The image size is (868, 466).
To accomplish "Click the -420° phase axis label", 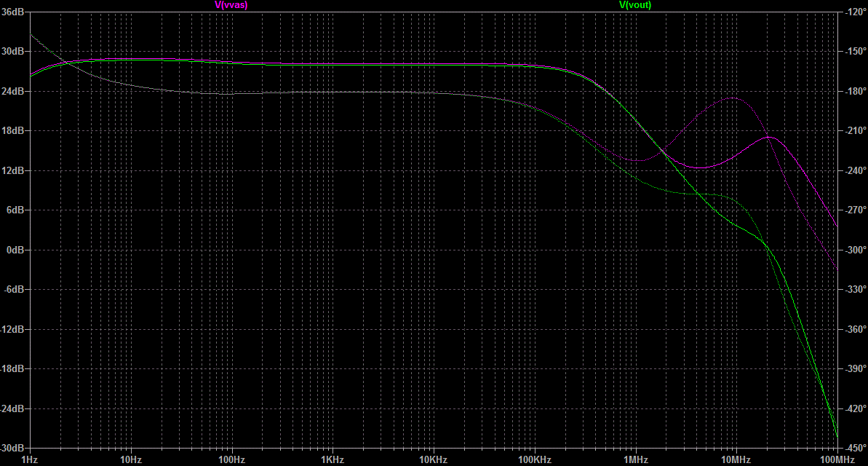I will pyautogui.click(x=856, y=408).
